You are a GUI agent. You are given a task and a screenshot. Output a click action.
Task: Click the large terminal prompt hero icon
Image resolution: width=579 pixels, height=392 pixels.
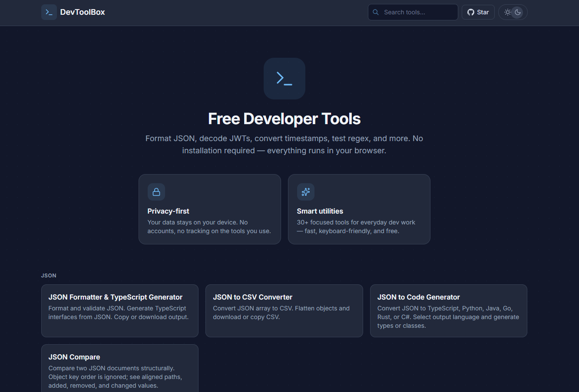285,79
